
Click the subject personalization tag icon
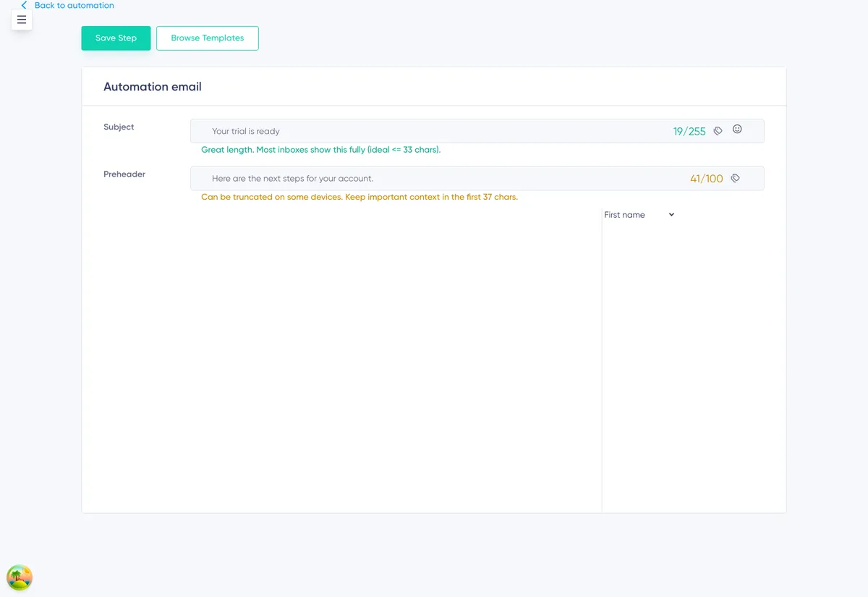click(718, 131)
